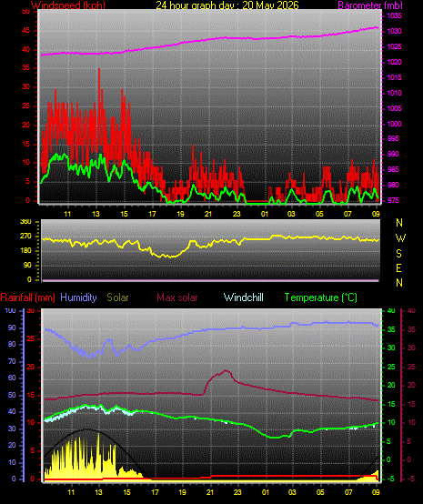The height and width of the screenshot is (504, 423).
Task: Click the 13 hour tick on wind graph
Action: [96, 214]
